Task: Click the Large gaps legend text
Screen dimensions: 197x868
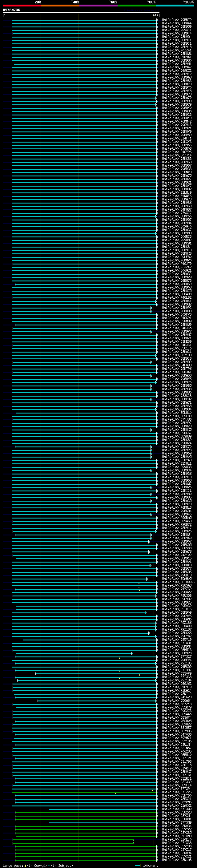Action: tap(38, 865)
